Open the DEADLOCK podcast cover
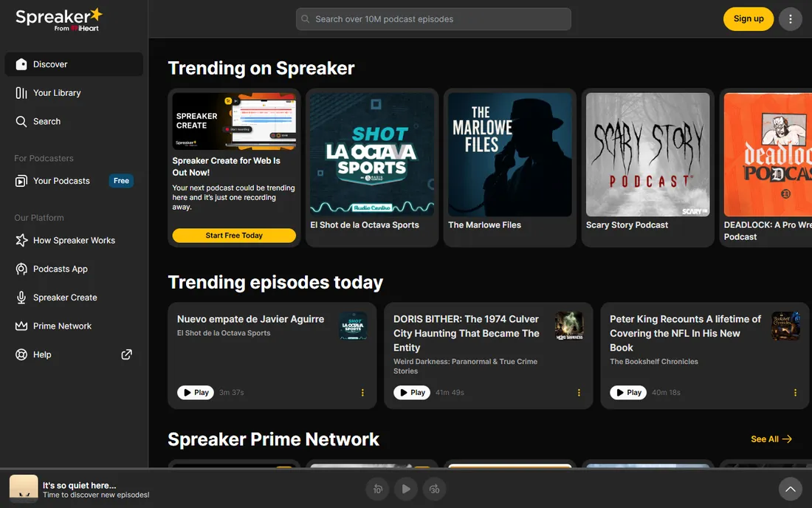 [768, 154]
